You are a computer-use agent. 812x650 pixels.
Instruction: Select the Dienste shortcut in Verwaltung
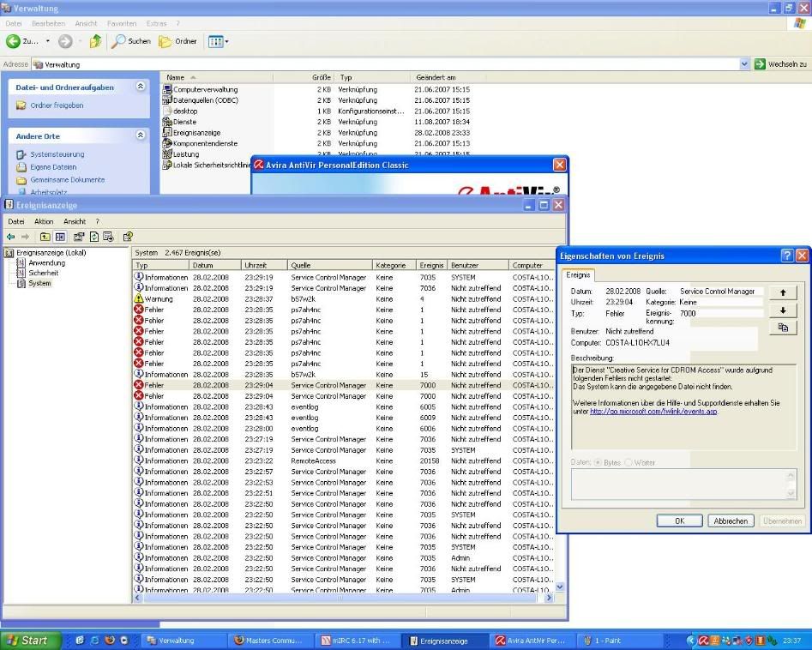coord(180,122)
